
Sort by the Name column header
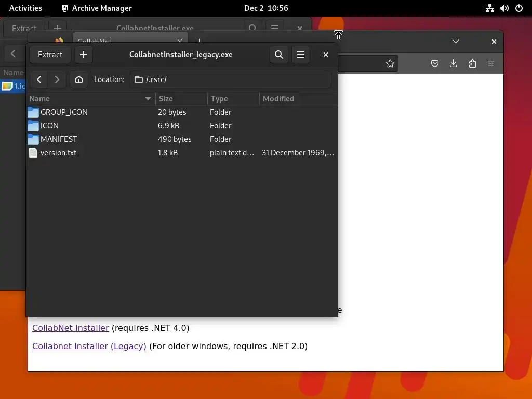pos(90,99)
